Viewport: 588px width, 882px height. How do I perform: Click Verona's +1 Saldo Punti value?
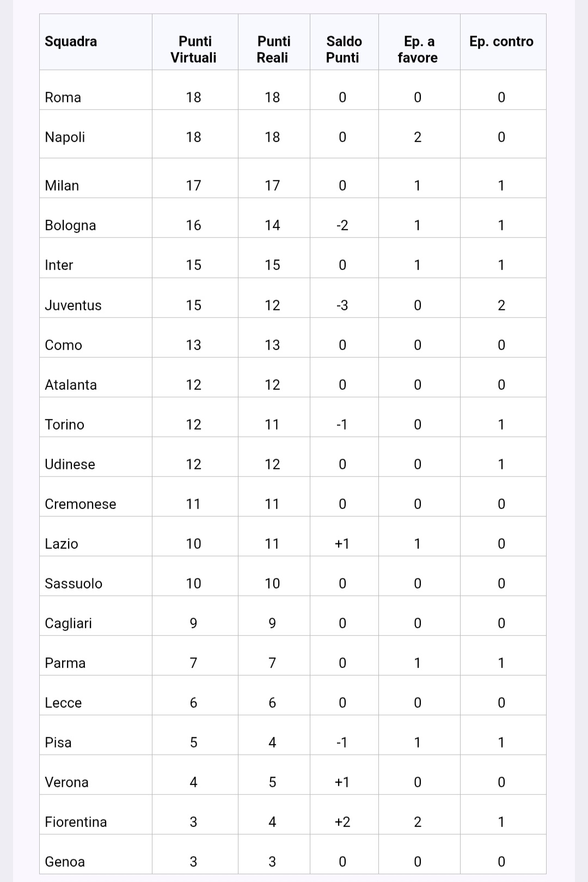[342, 782]
